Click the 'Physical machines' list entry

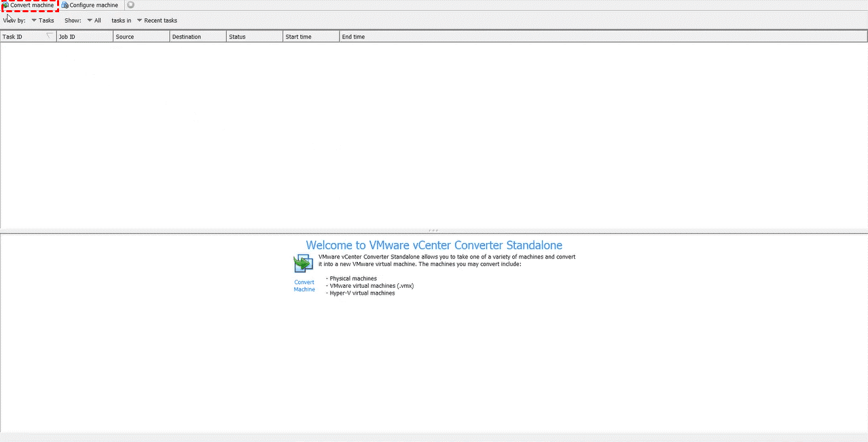[x=352, y=278]
